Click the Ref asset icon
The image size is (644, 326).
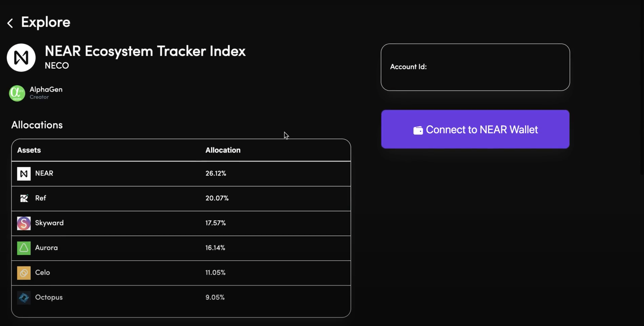pos(24,198)
